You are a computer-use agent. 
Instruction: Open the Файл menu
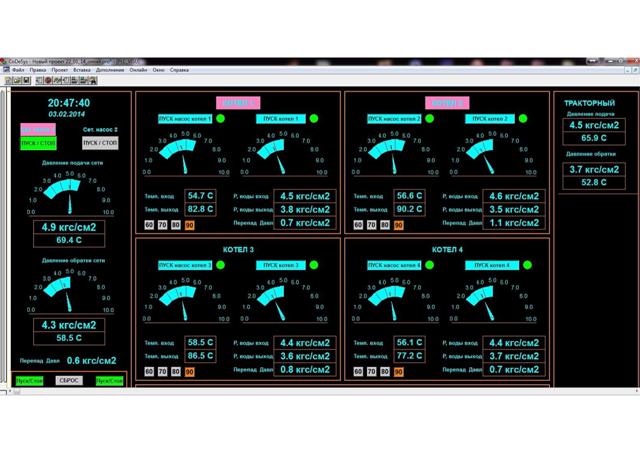[x=19, y=71]
